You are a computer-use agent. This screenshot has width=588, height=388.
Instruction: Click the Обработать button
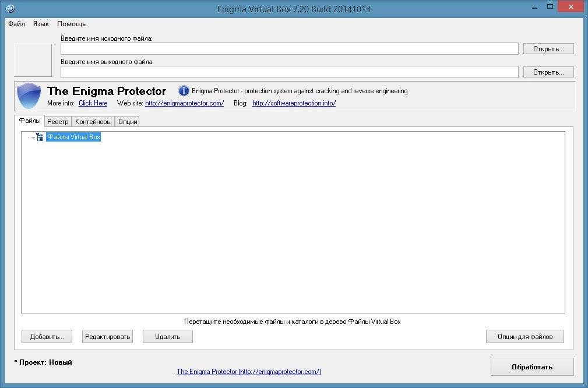coord(532,366)
